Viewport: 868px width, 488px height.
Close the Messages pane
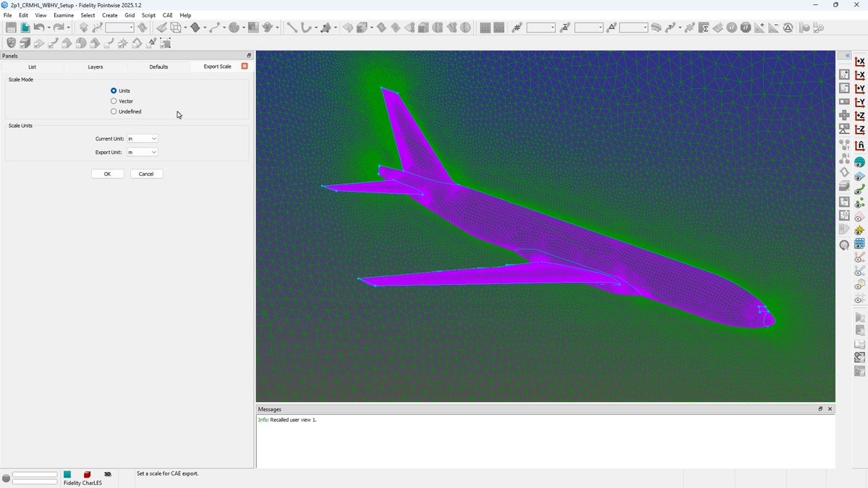coord(830,409)
